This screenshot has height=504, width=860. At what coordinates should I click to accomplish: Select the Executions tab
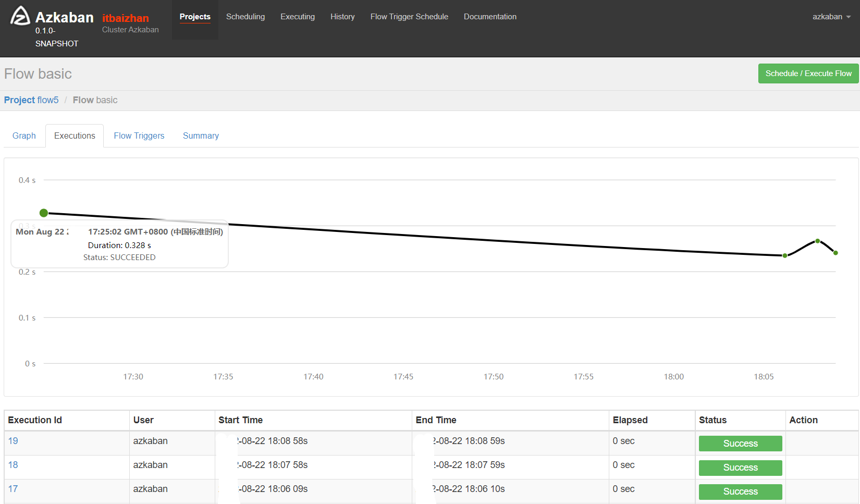tap(75, 136)
